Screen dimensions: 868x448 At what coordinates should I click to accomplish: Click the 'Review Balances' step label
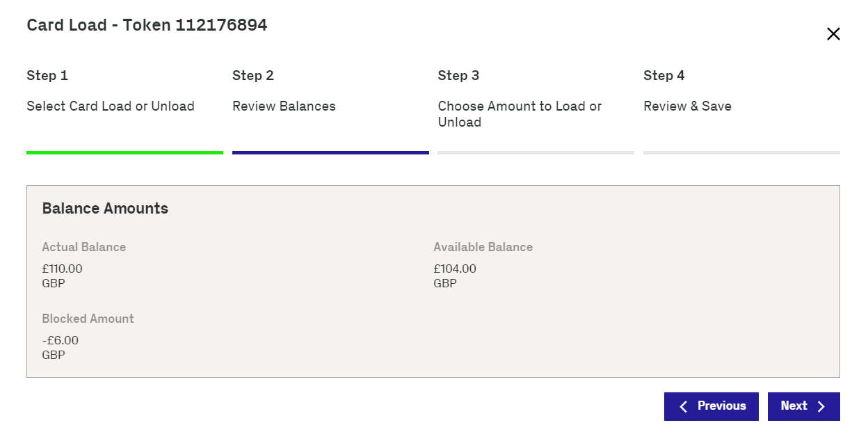[284, 106]
